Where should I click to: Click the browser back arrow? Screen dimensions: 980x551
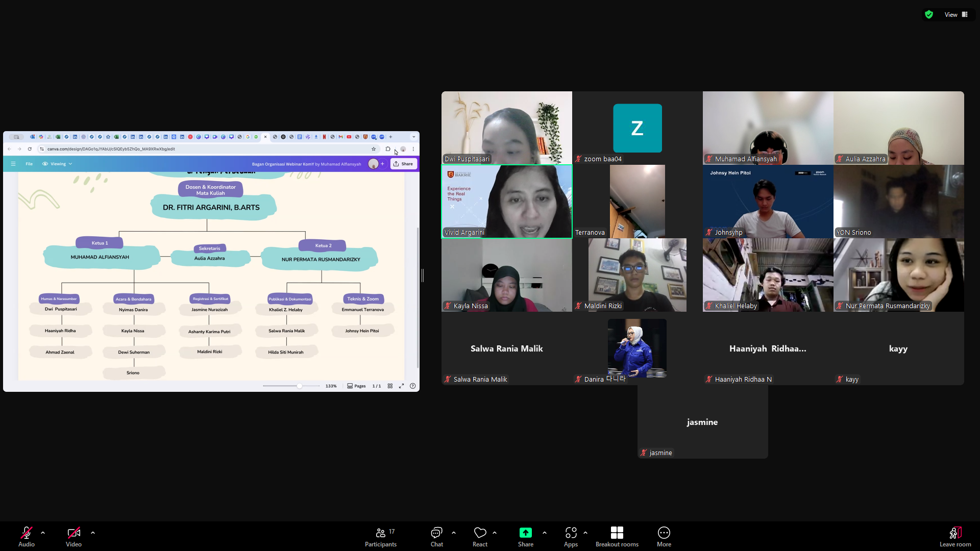(9, 149)
